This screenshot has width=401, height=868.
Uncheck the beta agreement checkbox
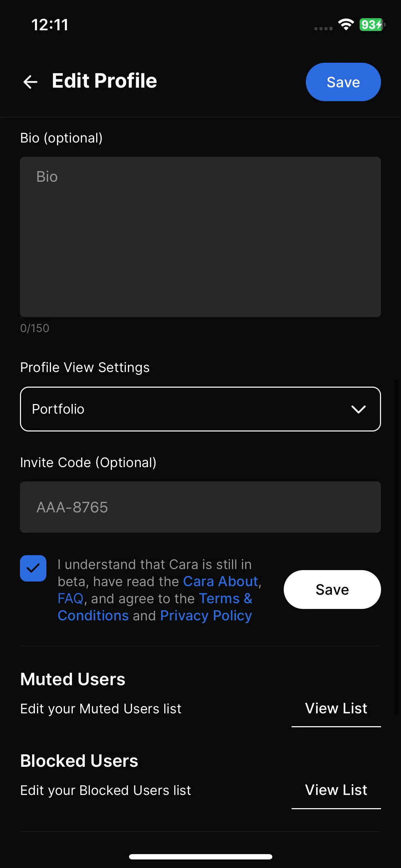[x=33, y=568]
